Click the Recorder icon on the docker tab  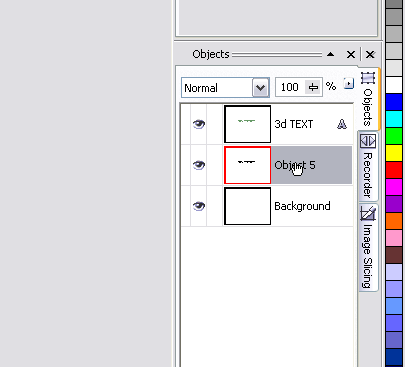pyautogui.click(x=368, y=141)
